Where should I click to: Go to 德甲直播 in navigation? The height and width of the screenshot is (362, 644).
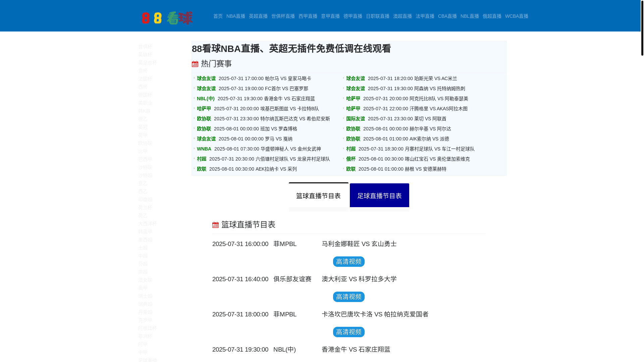(x=353, y=16)
